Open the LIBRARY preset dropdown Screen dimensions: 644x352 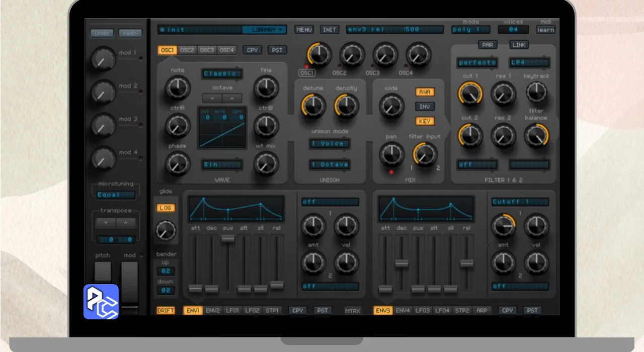265,30
